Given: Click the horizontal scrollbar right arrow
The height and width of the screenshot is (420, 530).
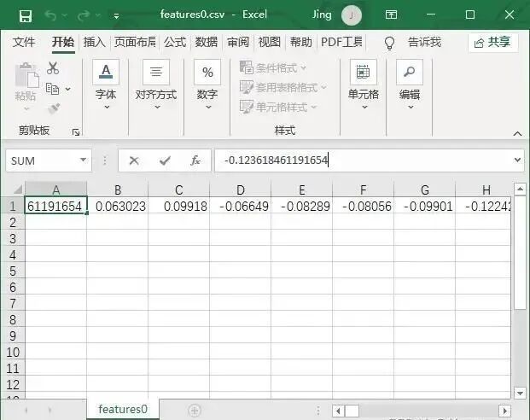Looking at the screenshot, I should click(x=505, y=411).
